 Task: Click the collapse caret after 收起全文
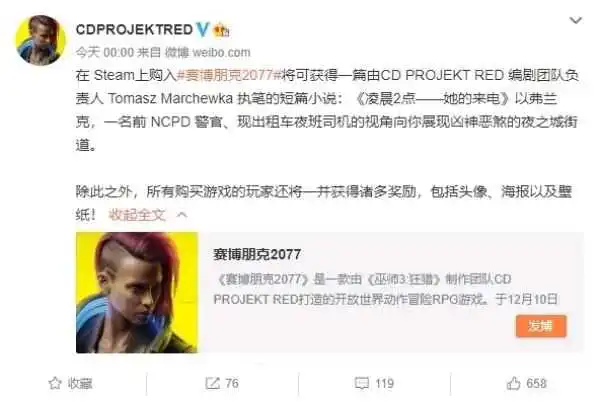(182, 215)
